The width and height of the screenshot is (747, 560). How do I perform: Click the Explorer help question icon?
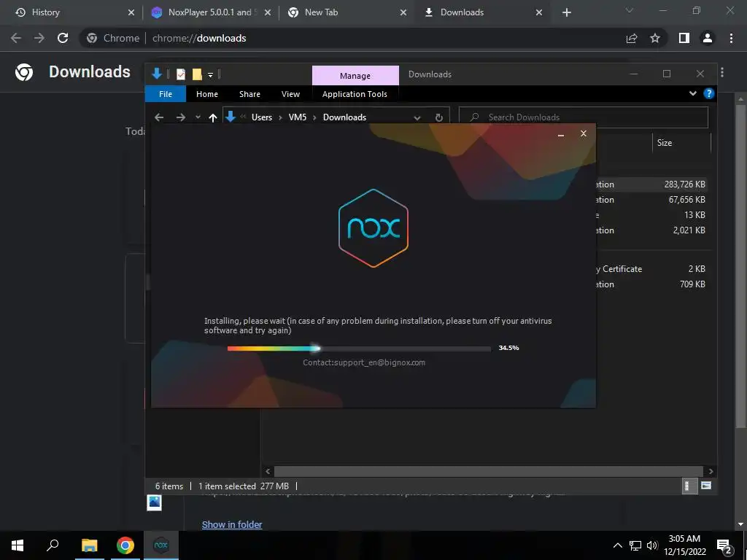709,93
